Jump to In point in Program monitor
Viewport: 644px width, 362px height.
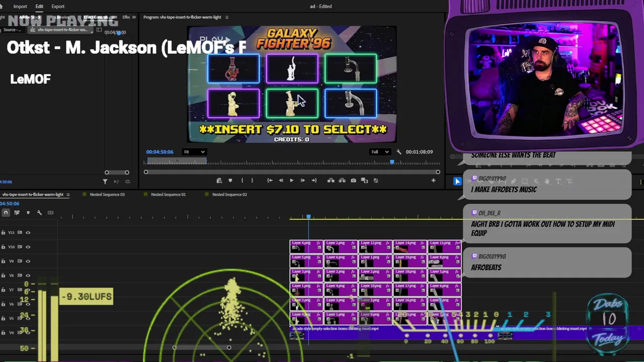pos(270,180)
